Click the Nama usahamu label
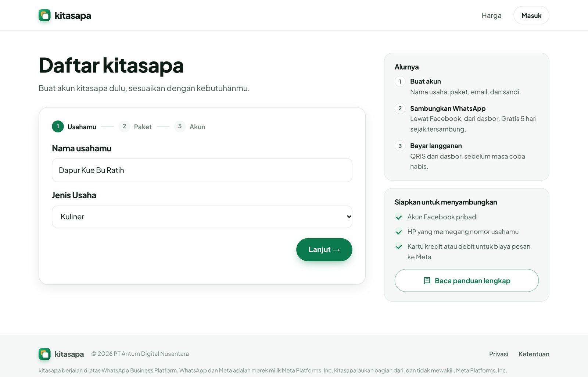Image resolution: width=588 pixels, height=377 pixels. click(x=82, y=148)
